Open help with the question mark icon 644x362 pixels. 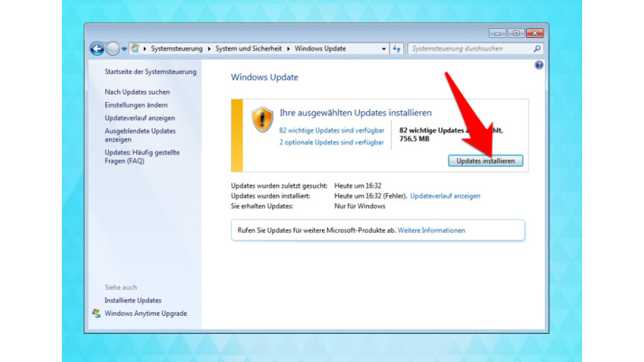pyautogui.click(x=539, y=65)
